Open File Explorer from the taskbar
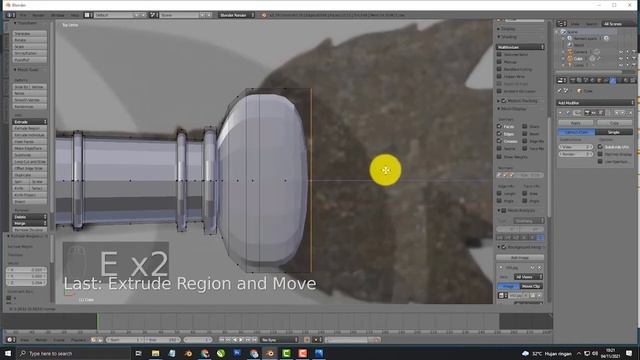Screen dimensions: 640x360 coord(156,353)
